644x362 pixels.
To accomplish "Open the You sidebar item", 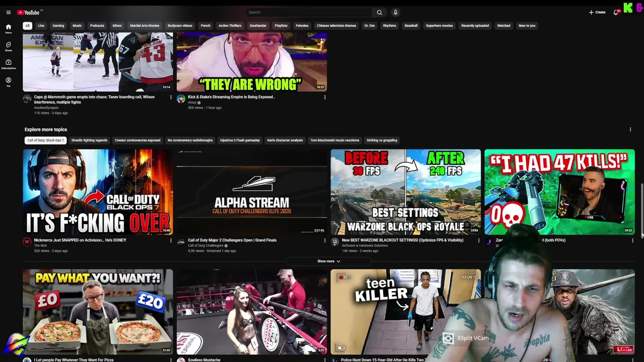I will 8,82.
